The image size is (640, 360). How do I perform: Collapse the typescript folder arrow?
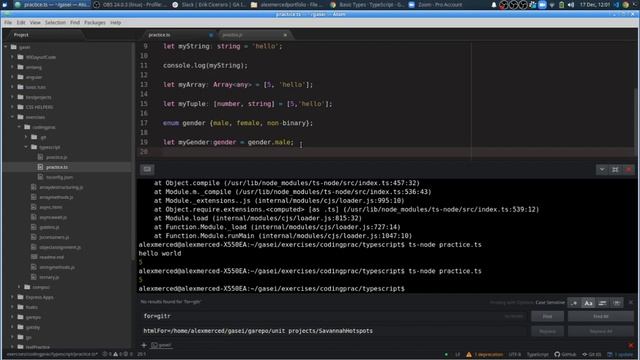pos(26,147)
